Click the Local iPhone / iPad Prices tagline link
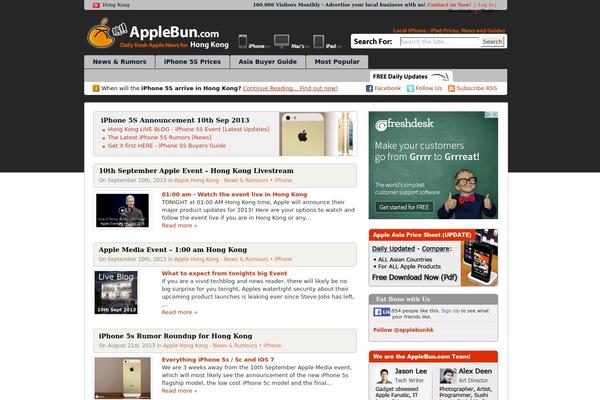This screenshot has width=600, height=400. [x=449, y=30]
